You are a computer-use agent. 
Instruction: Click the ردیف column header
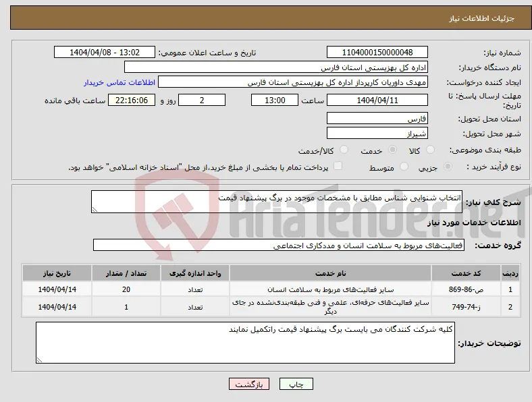click(510, 273)
